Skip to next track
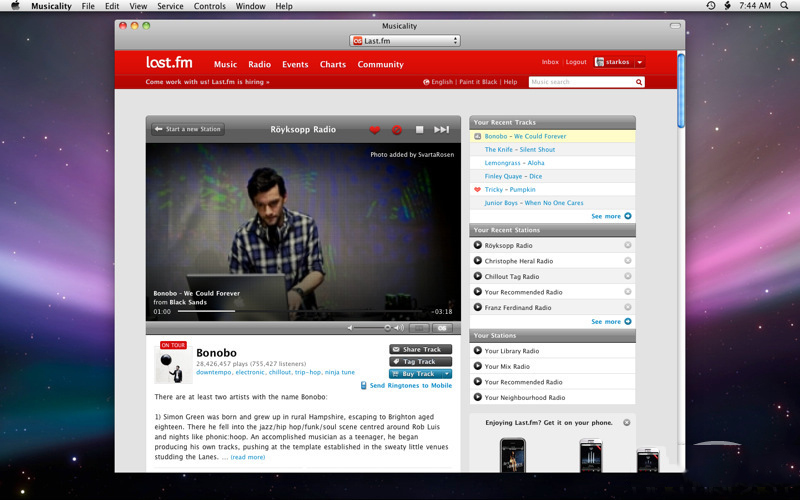This screenshot has height=500, width=800. pyautogui.click(x=441, y=130)
